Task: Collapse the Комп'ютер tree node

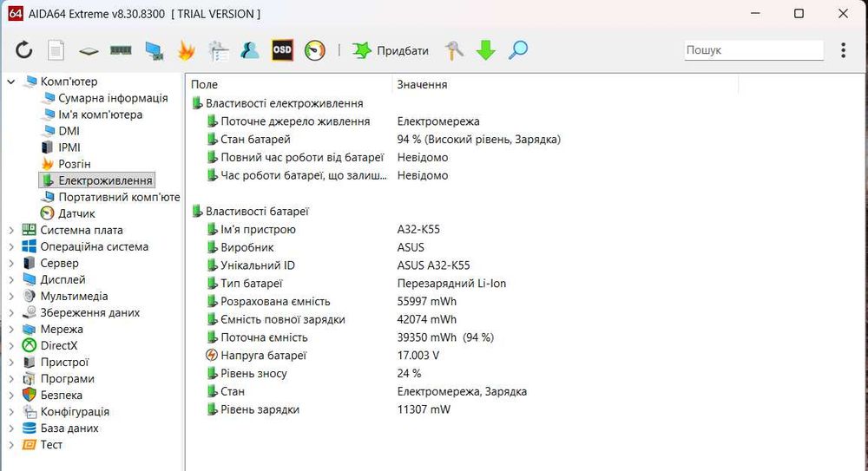Action: (11, 82)
